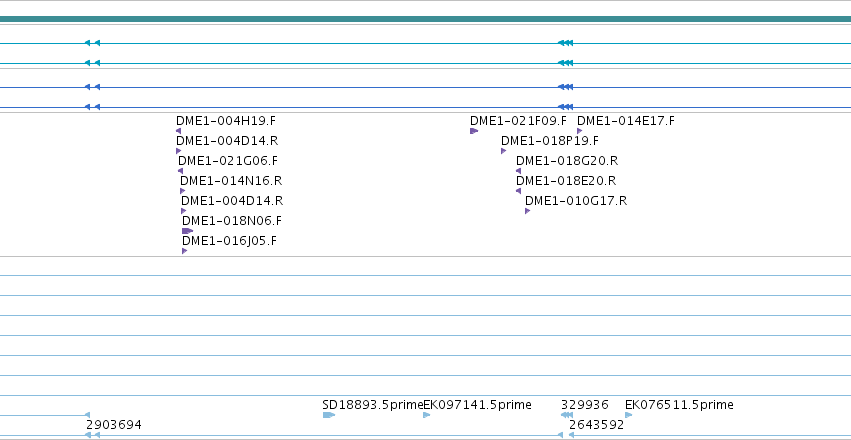Select the DME1-018N06.F feature label
This screenshot has width=851, height=440.
(x=232, y=221)
